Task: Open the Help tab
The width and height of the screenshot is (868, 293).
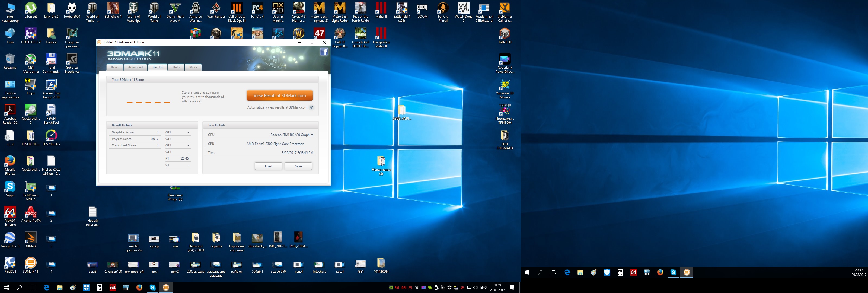Action: 176,68
